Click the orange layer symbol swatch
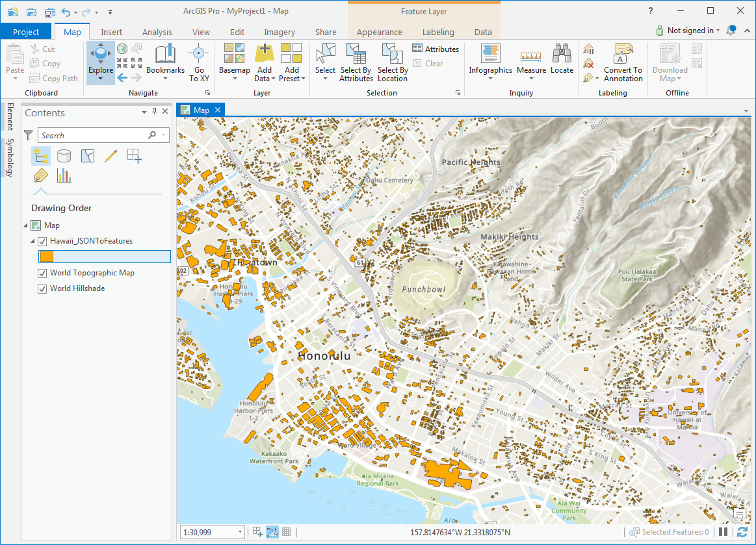The width and height of the screenshot is (756, 545). [x=47, y=257]
